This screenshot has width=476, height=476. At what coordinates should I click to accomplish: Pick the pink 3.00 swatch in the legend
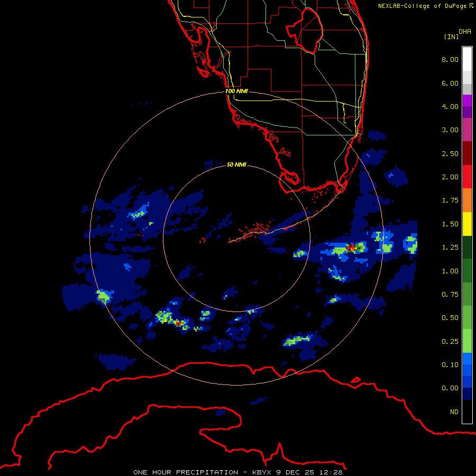click(467, 130)
